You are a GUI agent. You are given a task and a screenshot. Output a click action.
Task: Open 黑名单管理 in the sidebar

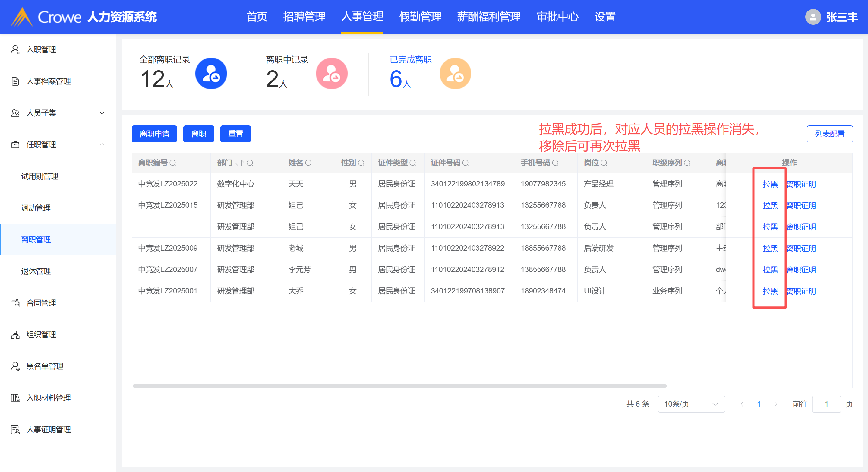[45, 366]
